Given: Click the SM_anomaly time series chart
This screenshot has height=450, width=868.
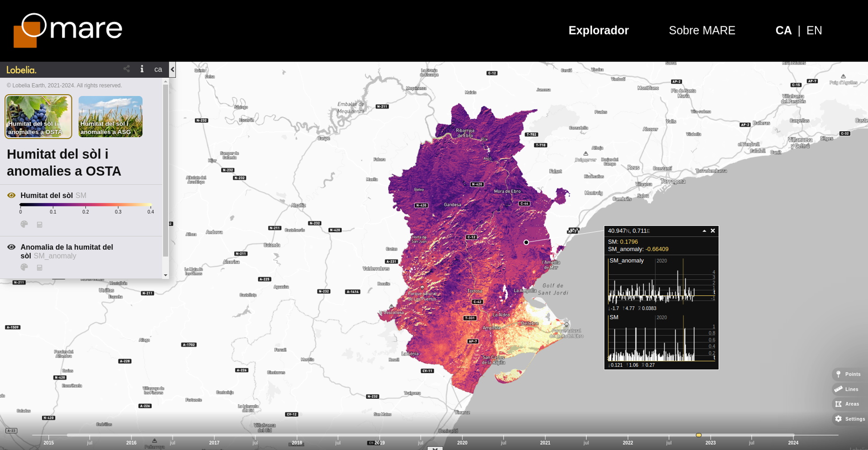Looking at the screenshot, I should click(x=661, y=281).
